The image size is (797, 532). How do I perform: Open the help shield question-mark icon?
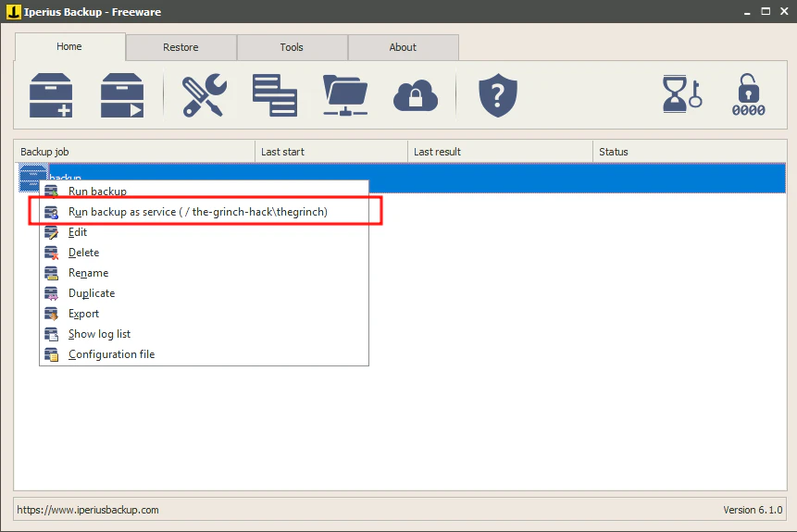pyautogui.click(x=498, y=95)
